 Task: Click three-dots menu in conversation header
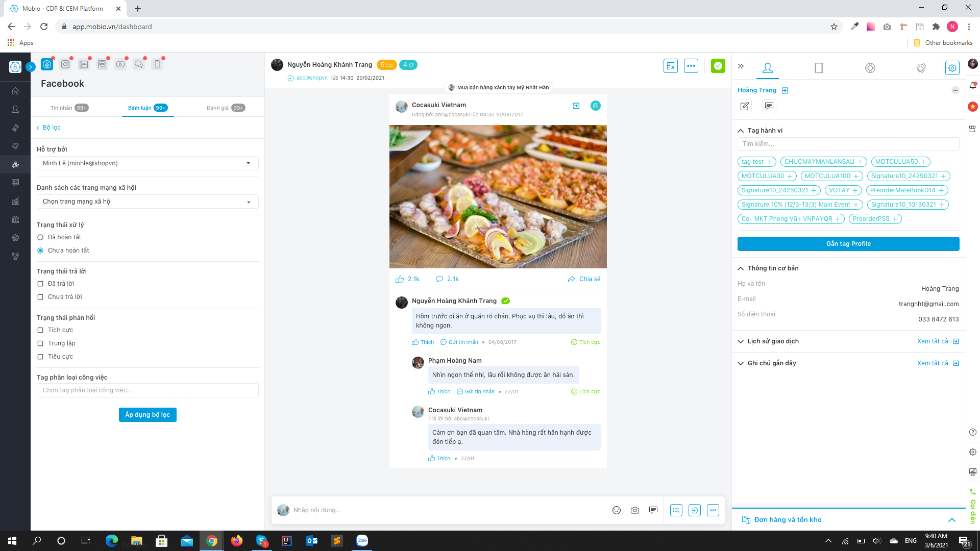(x=691, y=66)
